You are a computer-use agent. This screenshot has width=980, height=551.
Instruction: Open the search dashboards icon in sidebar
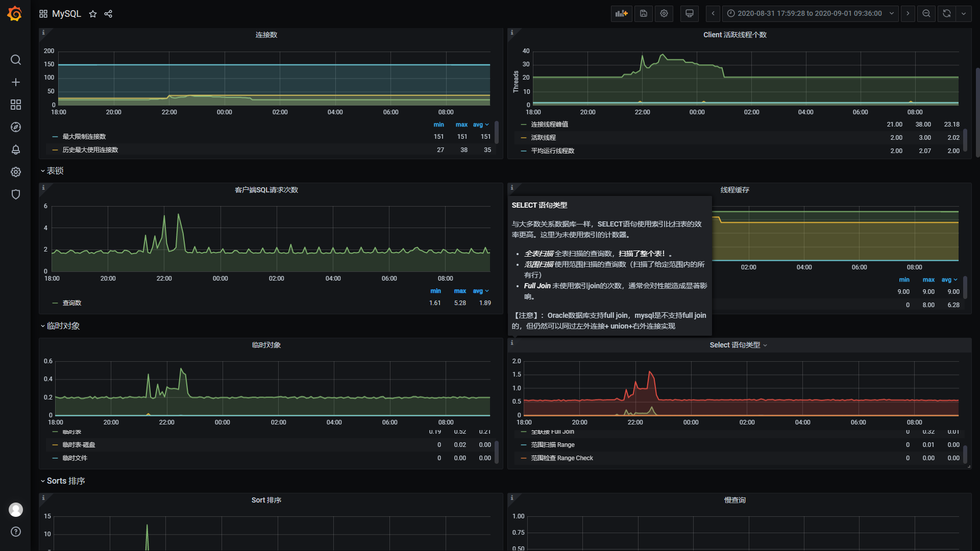[16, 60]
